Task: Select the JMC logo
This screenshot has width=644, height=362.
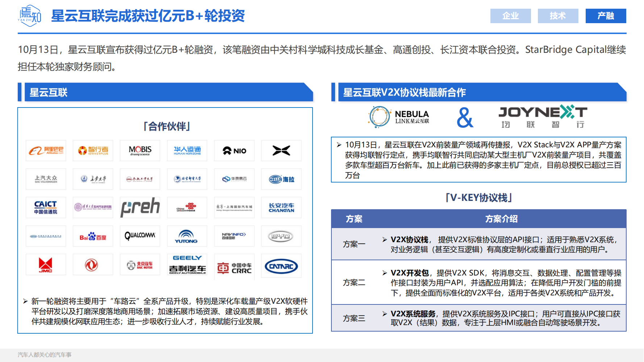Action: coord(46,265)
